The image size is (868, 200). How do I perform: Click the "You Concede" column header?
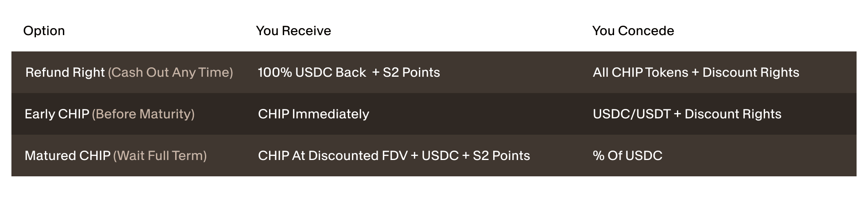pos(633,31)
